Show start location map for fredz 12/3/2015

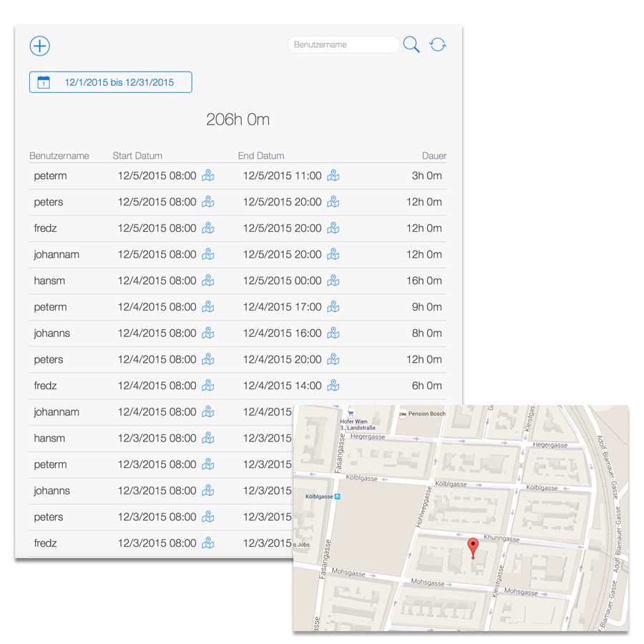[x=208, y=543]
